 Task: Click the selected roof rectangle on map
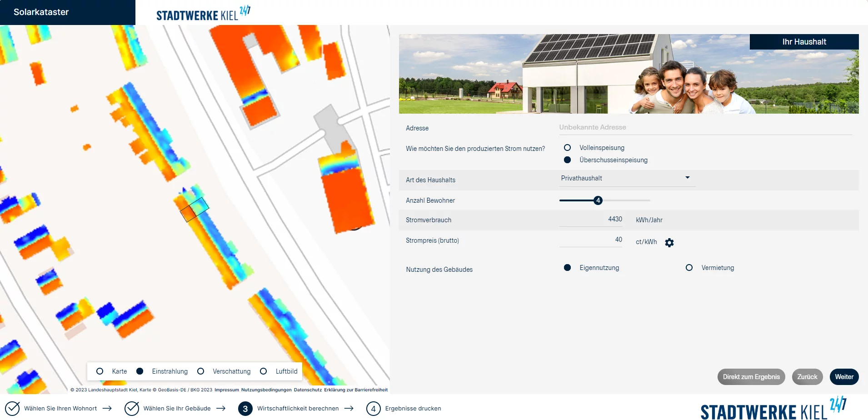[195, 210]
